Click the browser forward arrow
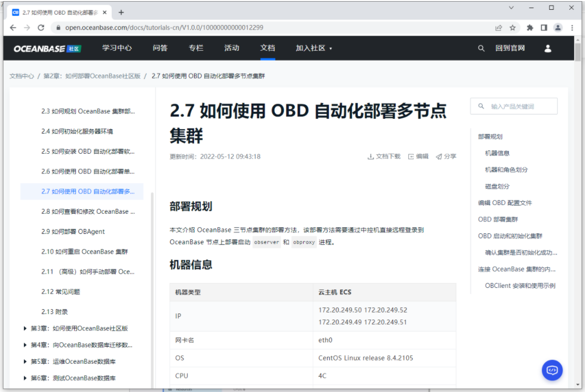Image resolution: width=585 pixels, height=392 pixels. (27, 28)
